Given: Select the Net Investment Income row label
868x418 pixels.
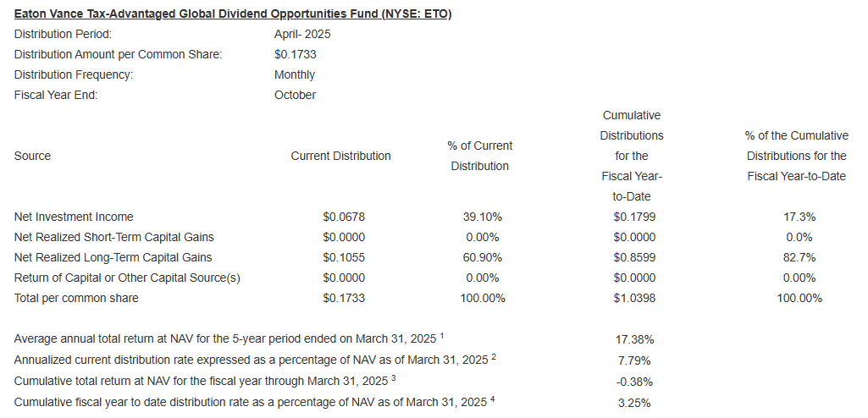Looking at the screenshot, I should point(74,217).
